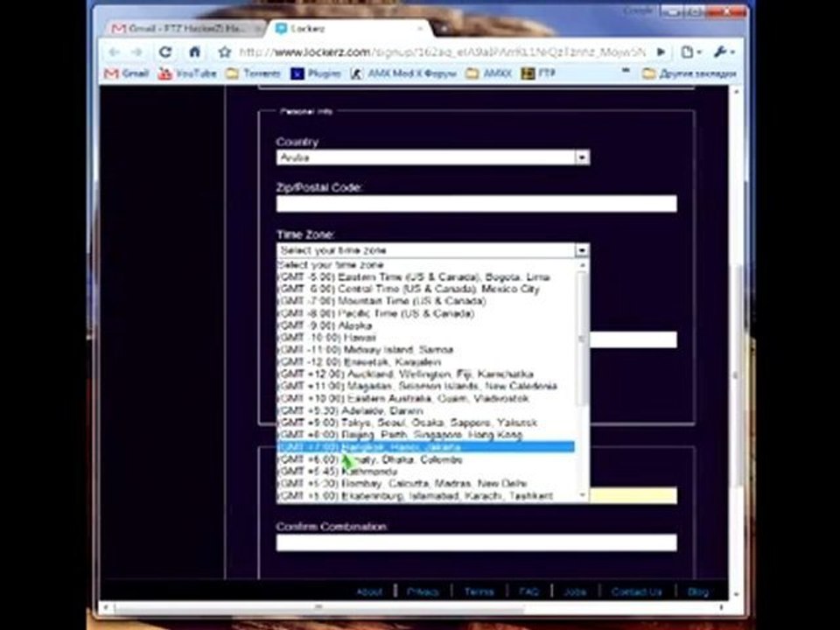
Task: Open the wrench settings menu
Action: [x=724, y=52]
